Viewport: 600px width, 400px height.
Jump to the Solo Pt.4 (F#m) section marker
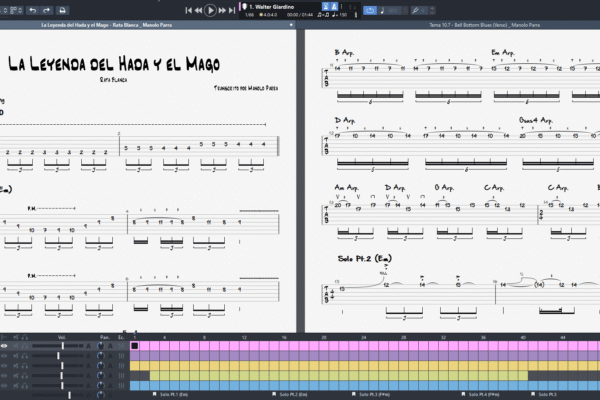click(480, 394)
